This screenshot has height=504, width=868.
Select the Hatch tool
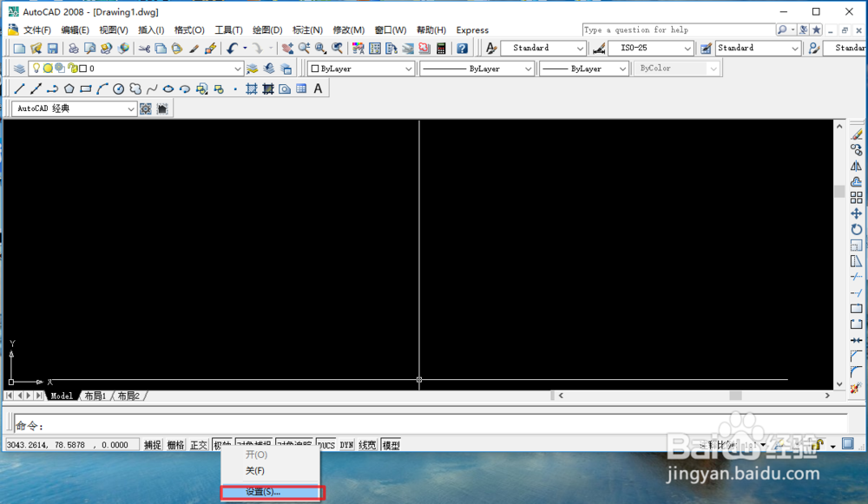tap(252, 88)
